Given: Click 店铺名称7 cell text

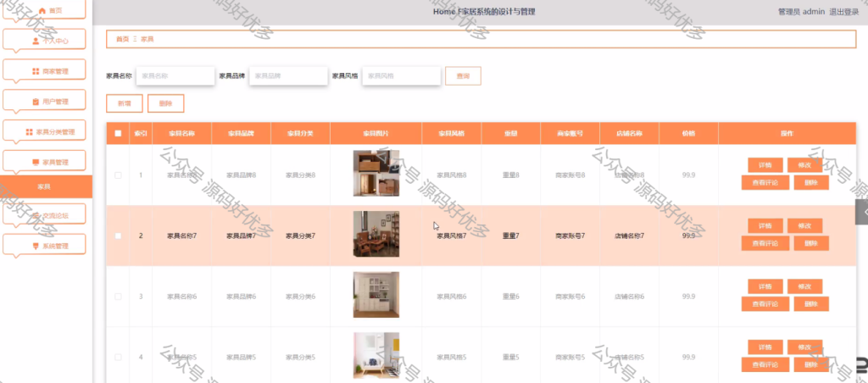Looking at the screenshot, I should click(630, 236).
